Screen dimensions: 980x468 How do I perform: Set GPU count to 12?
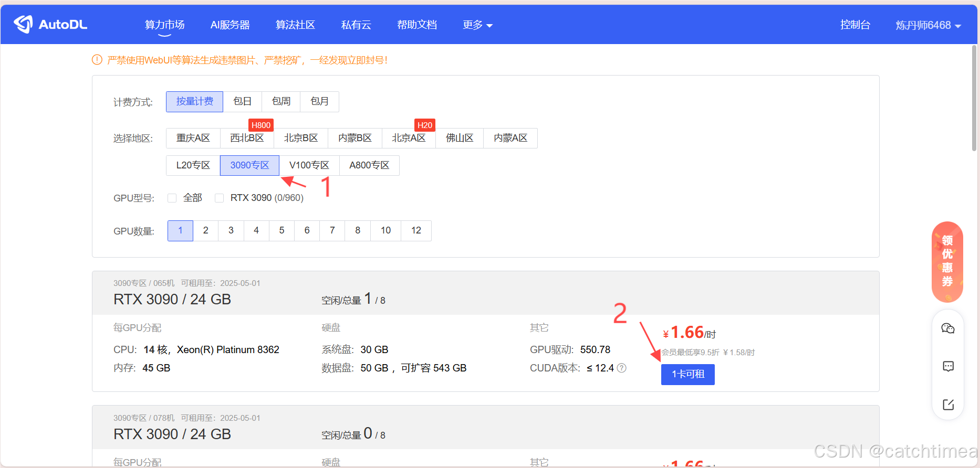coord(416,231)
